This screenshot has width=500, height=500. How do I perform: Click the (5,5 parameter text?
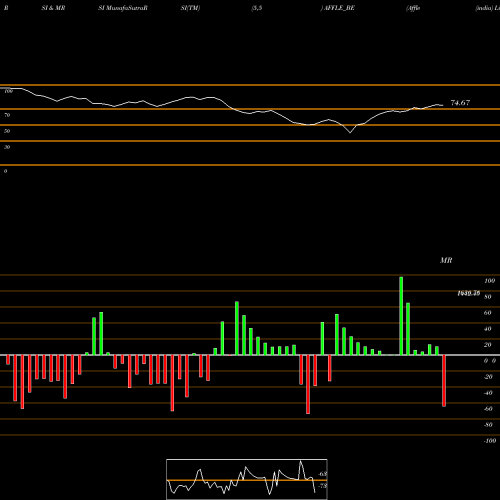(x=257, y=8)
